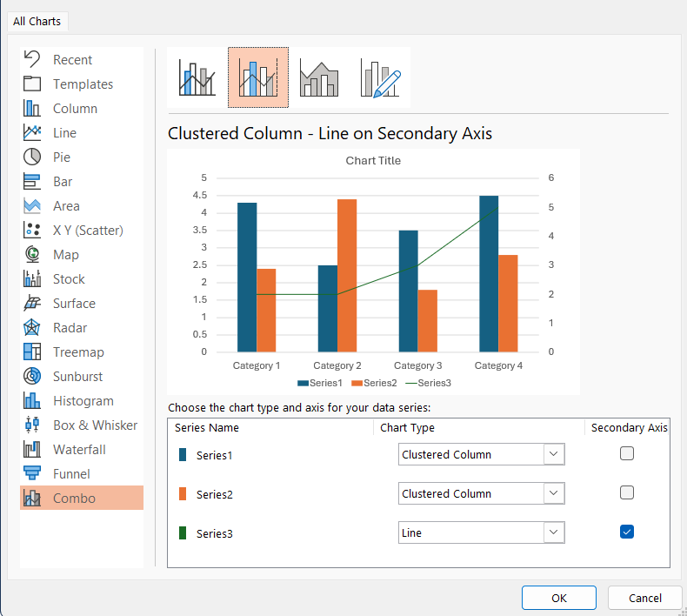Pick the Bar chart icon
Screen dimensions: 687x616
tap(32, 181)
